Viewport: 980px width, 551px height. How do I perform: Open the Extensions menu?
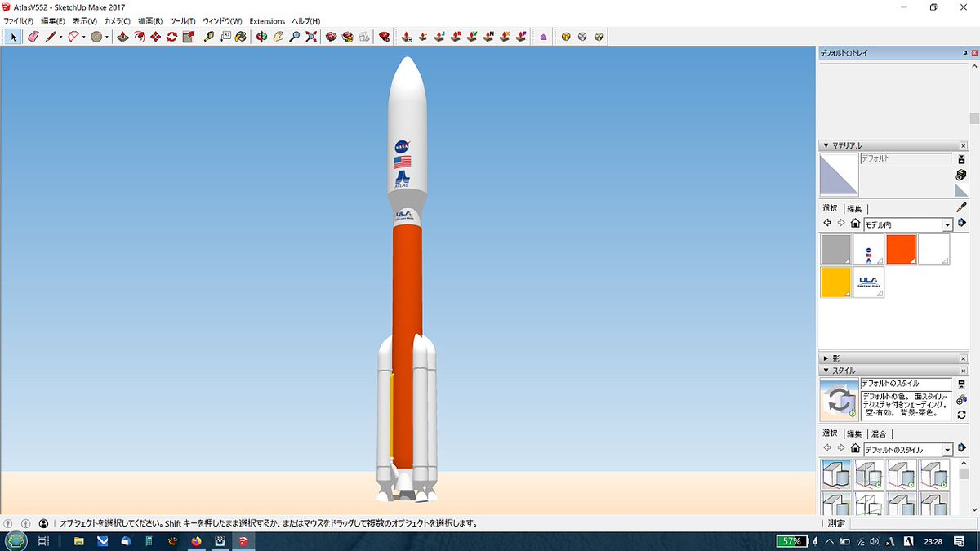267,21
